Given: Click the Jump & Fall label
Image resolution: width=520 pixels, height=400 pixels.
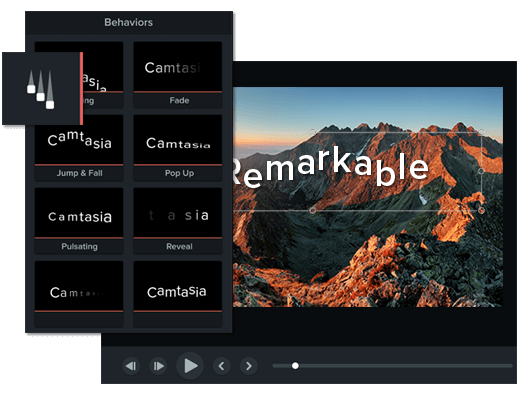Looking at the screenshot, I should tap(79, 173).
